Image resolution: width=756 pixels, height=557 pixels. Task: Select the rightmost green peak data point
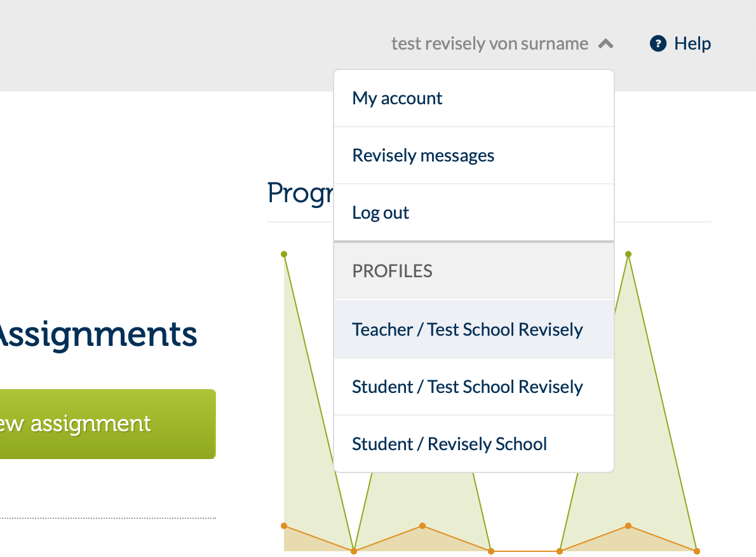pyautogui.click(x=628, y=253)
